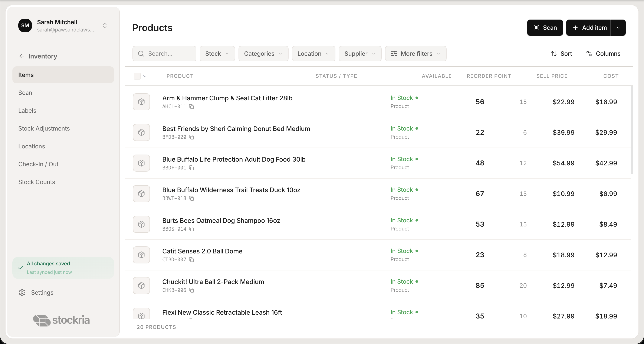The height and width of the screenshot is (344, 644).
Task: Open Settings via the gear icon
Action: click(x=22, y=293)
